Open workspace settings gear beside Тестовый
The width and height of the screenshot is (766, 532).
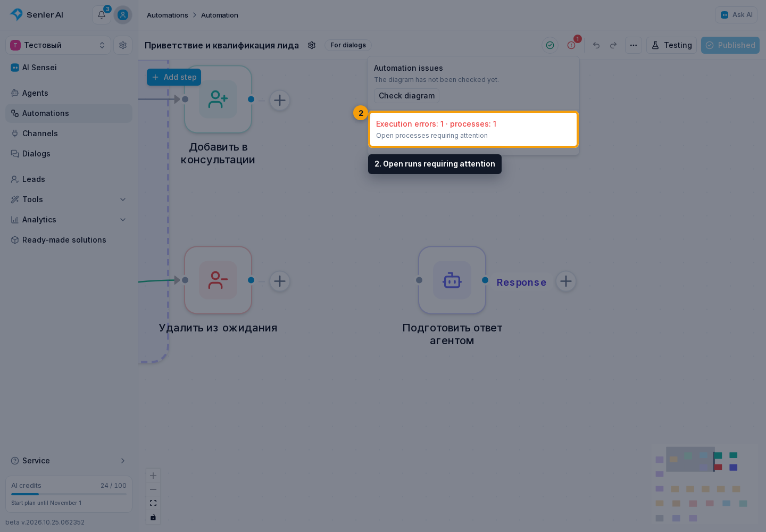coord(123,45)
